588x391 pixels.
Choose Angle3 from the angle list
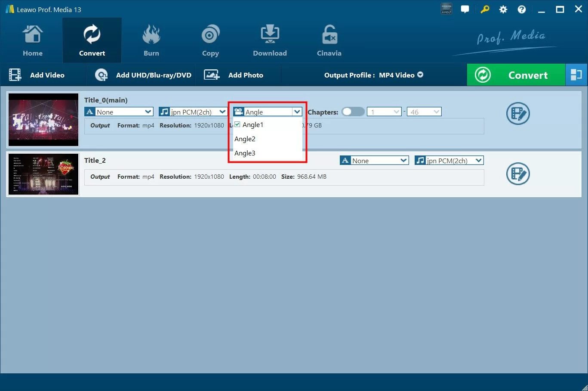coord(245,153)
